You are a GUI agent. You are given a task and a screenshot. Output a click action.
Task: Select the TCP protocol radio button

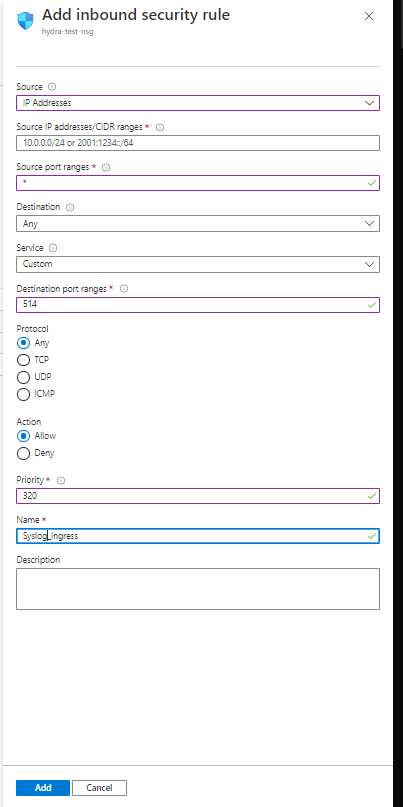point(24,360)
